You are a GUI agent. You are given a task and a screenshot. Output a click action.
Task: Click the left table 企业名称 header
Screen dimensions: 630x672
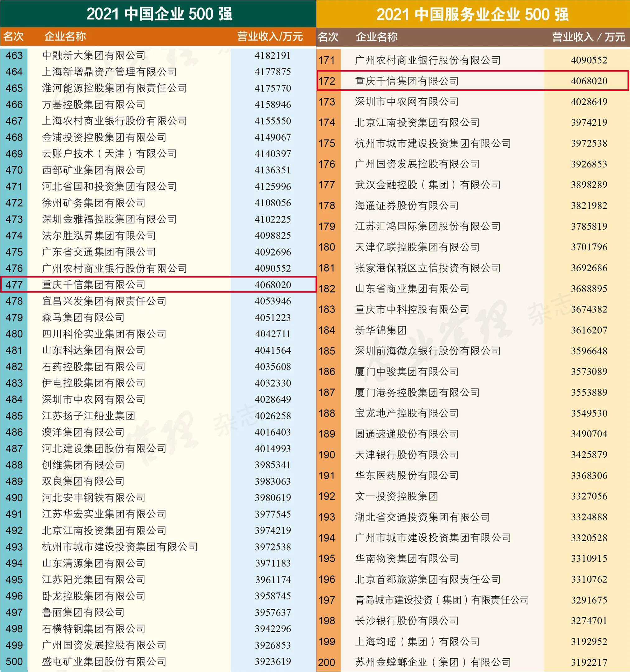tap(65, 36)
